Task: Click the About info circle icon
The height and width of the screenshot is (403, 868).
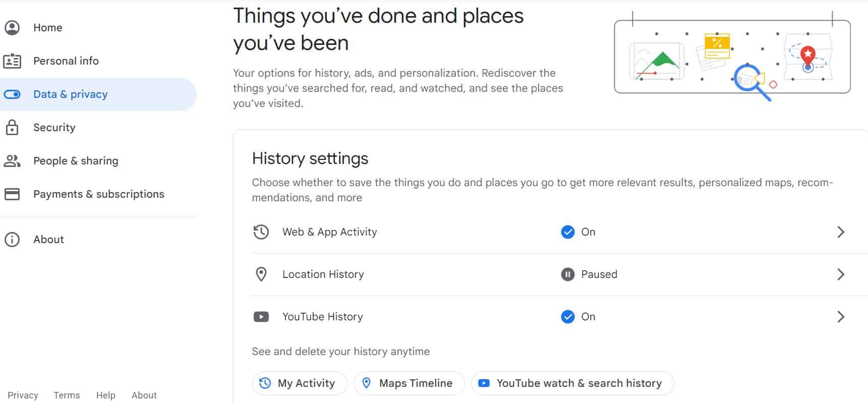Action: click(x=12, y=240)
